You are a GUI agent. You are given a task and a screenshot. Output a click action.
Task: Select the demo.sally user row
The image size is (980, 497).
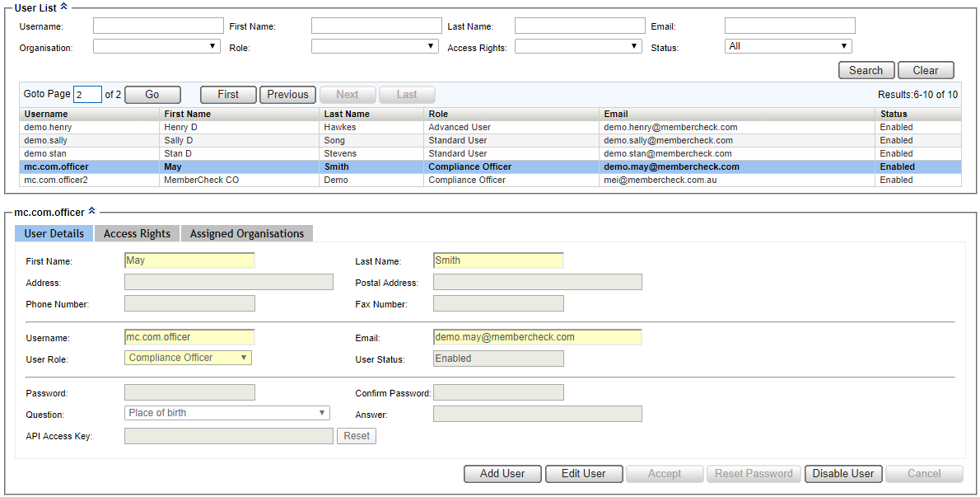coord(490,140)
